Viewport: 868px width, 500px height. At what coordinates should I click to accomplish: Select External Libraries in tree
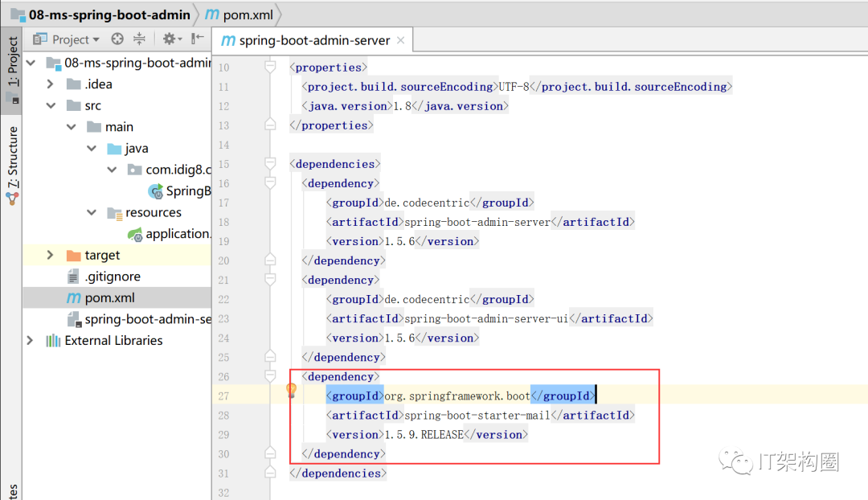coord(113,341)
